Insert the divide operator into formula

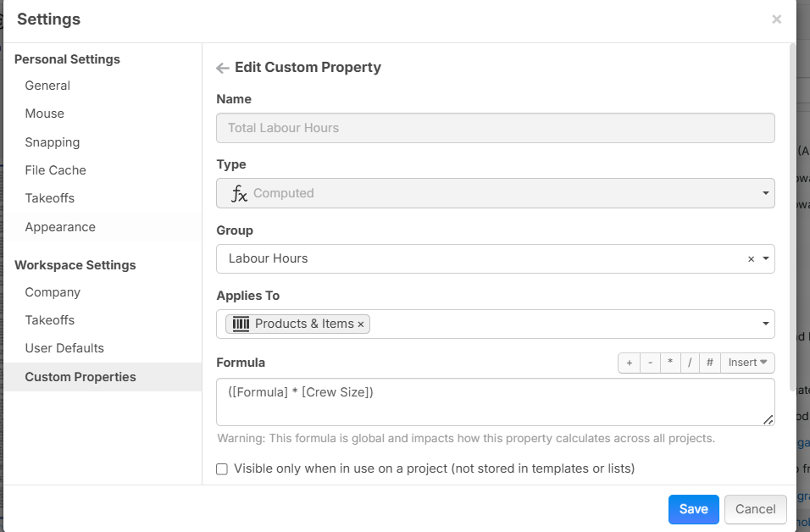[690, 363]
